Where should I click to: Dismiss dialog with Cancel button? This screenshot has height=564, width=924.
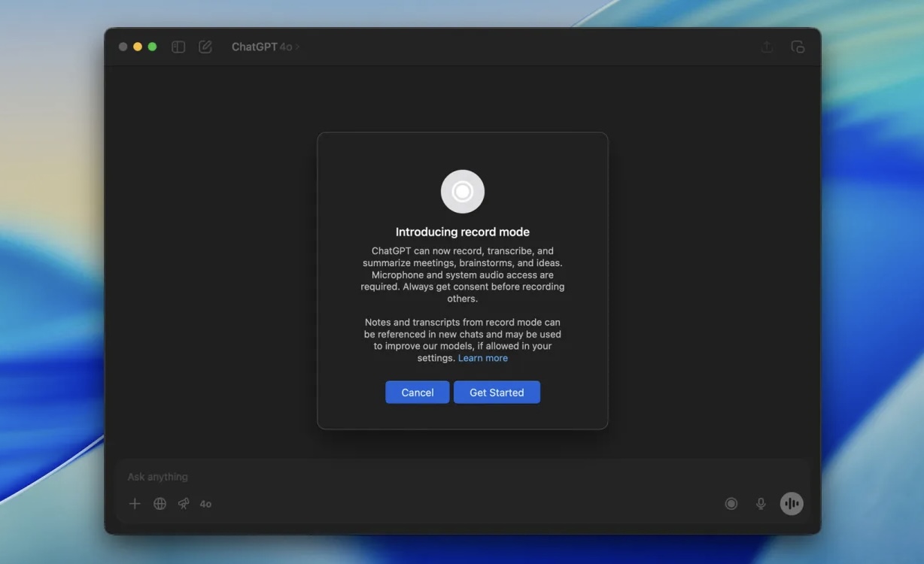coord(418,393)
